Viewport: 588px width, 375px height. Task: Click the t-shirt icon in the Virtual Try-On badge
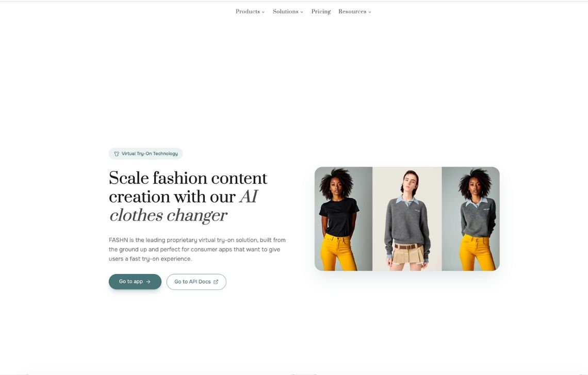point(117,154)
